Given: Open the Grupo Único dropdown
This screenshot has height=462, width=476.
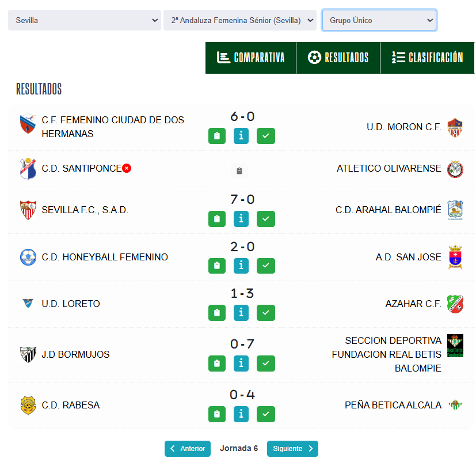Looking at the screenshot, I should point(379,20).
